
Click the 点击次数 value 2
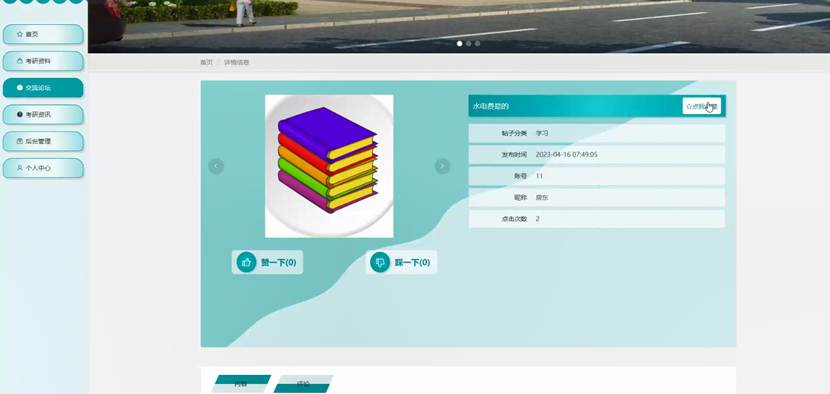[x=538, y=219]
